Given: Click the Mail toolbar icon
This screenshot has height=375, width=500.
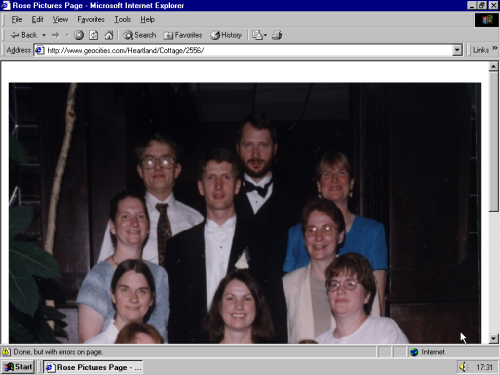Looking at the screenshot, I should 257,35.
